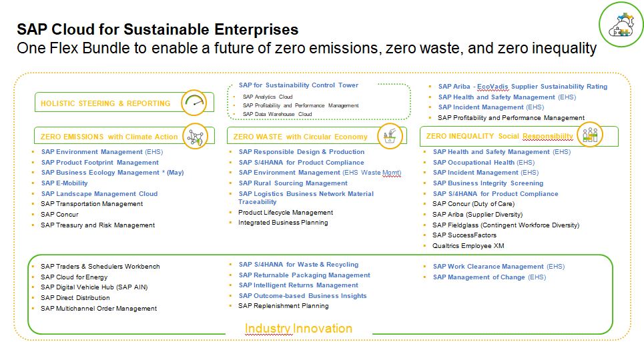The height and width of the screenshot is (342, 644).
Task: Click the Social Responsibility people icon
Action: click(x=591, y=135)
